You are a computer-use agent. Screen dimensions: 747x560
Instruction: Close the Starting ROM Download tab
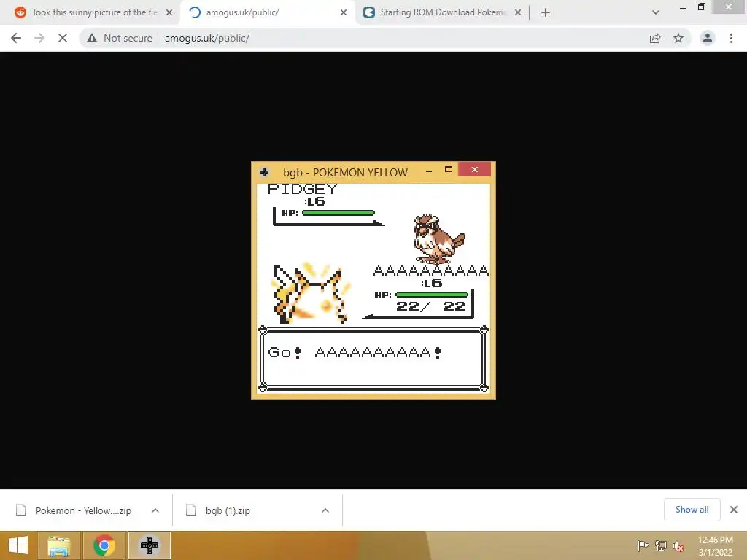(518, 12)
